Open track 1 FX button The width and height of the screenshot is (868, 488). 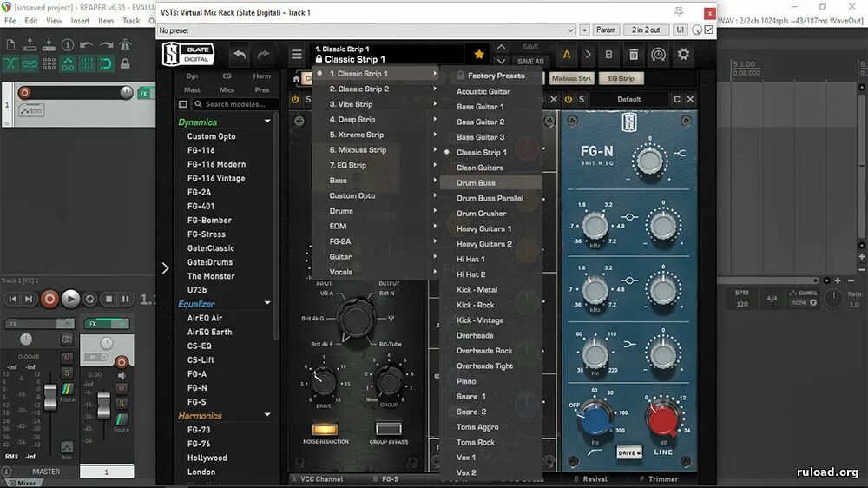coord(144,94)
